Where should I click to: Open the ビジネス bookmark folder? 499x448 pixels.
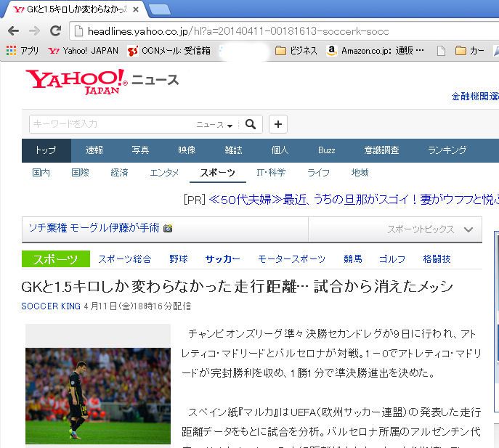pyautogui.click(x=296, y=51)
